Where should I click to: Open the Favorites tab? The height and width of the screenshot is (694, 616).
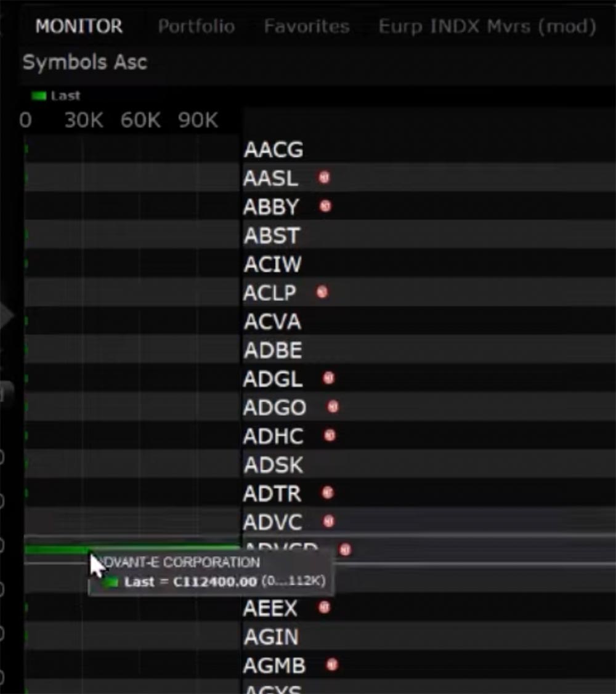(307, 26)
